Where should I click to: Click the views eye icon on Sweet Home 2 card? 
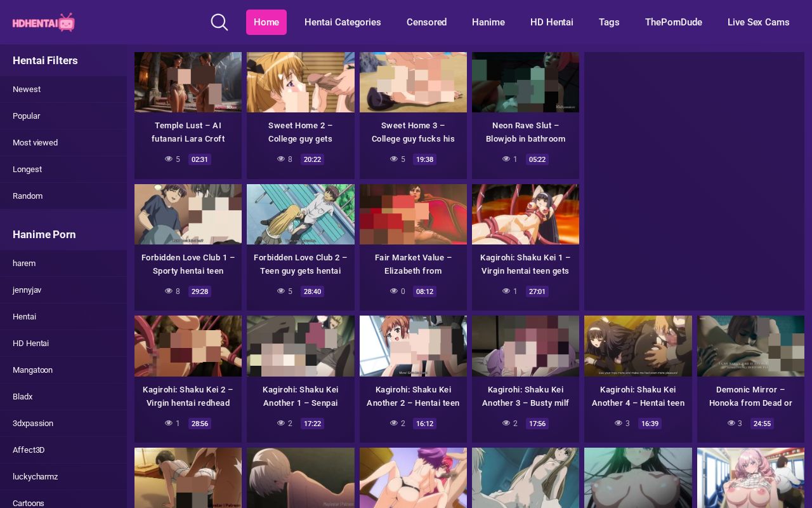tap(281, 159)
